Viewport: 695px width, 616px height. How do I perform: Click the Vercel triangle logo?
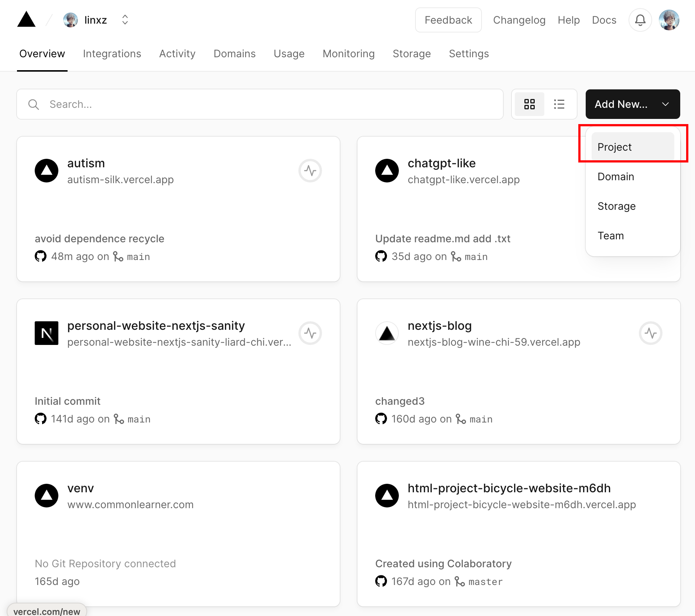click(x=26, y=20)
